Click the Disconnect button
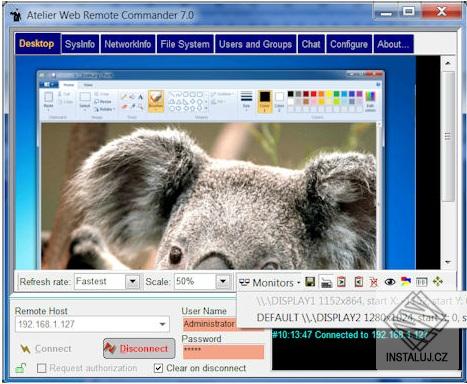This screenshot has width=467, height=384. coord(139,348)
